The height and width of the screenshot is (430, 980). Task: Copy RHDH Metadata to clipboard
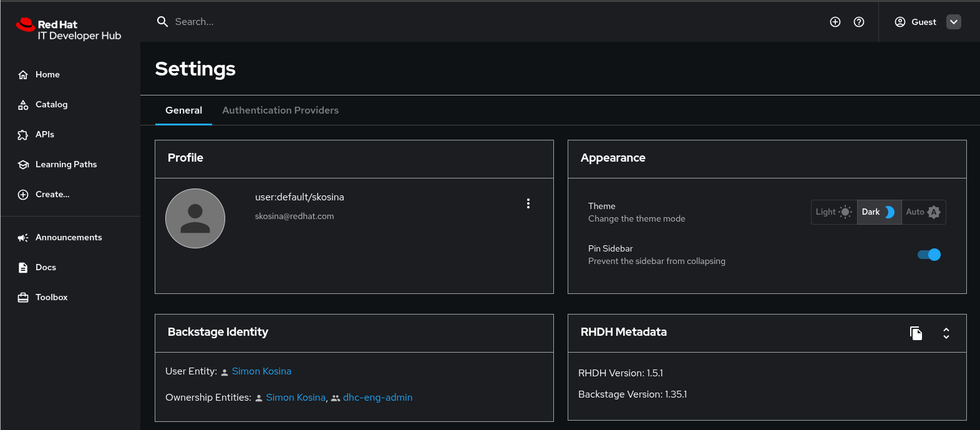click(916, 333)
